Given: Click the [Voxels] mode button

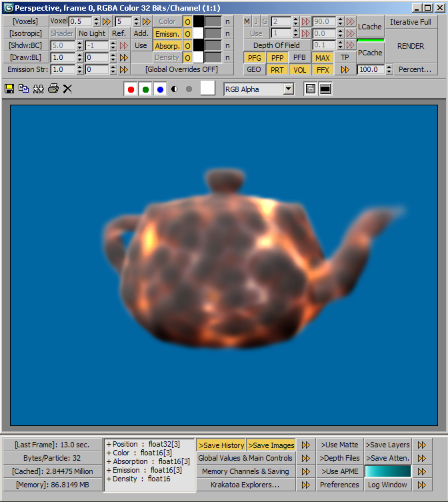Looking at the screenshot, I should pyautogui.click(x=25, y=21).
